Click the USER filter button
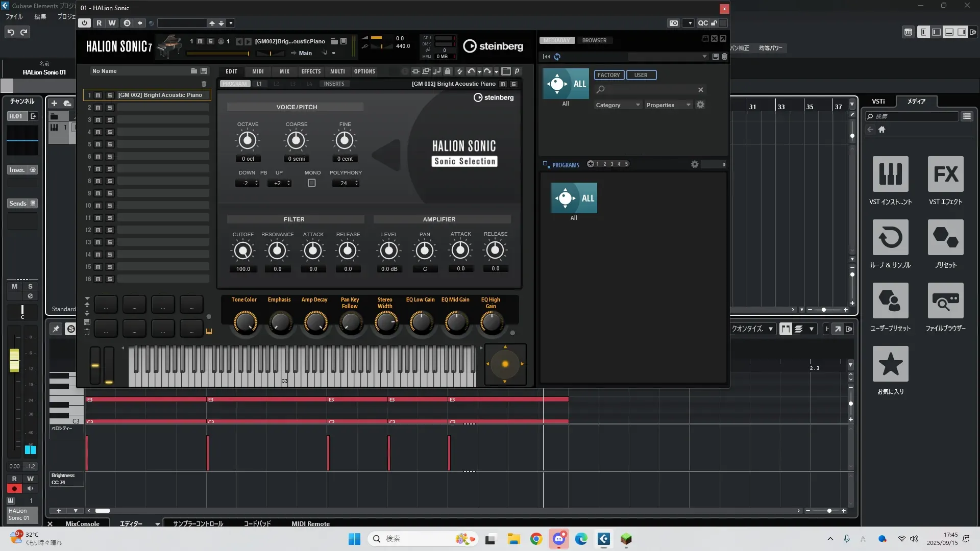Image resolution: width=980 pixels, height=551 pixels. 641,75
